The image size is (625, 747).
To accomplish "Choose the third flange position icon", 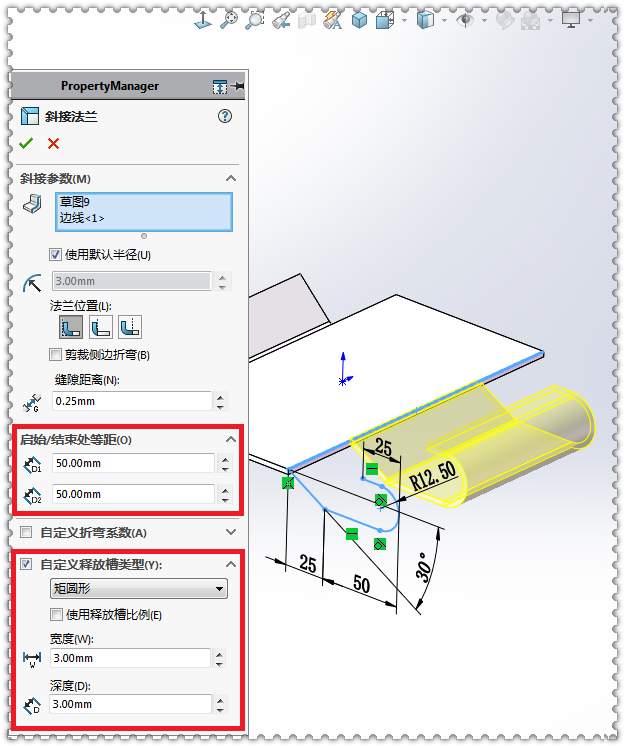I will coord(130,327).
